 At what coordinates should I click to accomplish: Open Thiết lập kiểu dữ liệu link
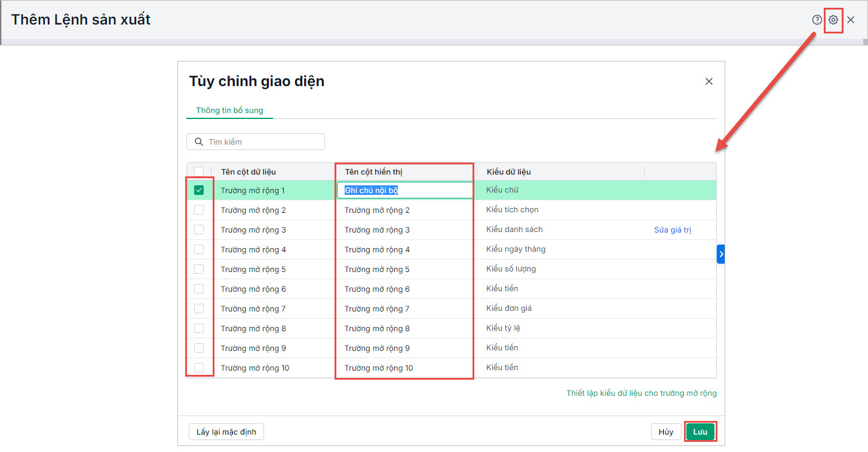pos(641,393)
